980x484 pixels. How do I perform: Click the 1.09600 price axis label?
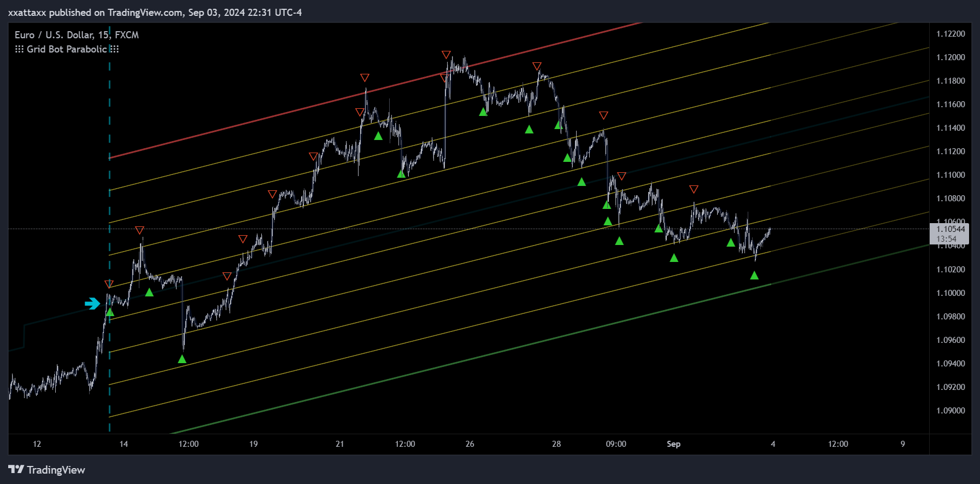point(950,340)
